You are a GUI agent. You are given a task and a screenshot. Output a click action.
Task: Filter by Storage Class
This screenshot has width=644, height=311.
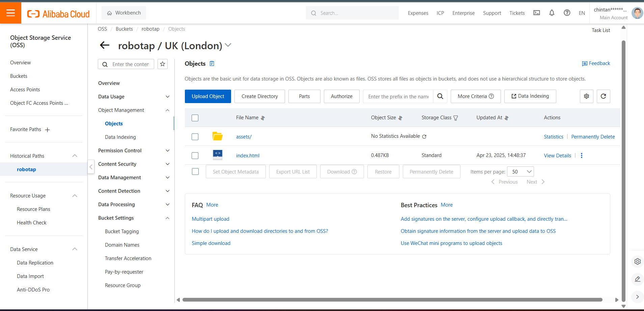pyautogui.click(x=456, y=118)
